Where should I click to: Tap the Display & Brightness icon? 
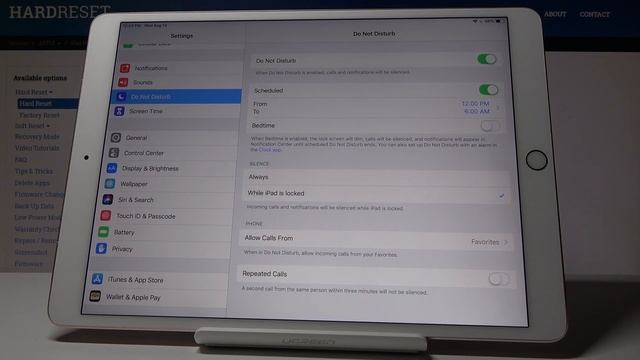pos(112,168)
